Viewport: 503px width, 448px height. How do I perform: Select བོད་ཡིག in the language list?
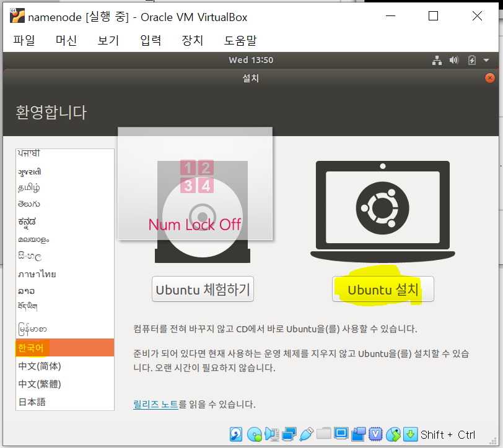[x=65, y=306]
